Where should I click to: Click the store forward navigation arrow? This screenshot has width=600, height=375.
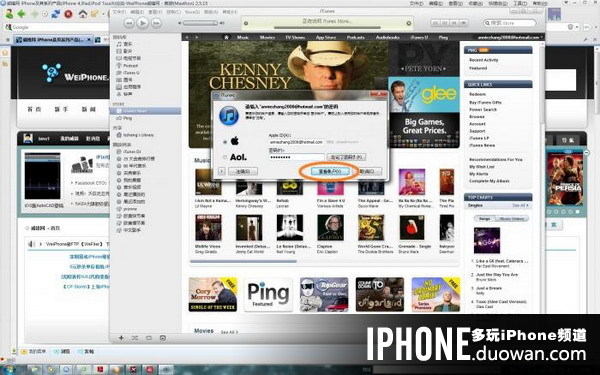coord(197,37)
